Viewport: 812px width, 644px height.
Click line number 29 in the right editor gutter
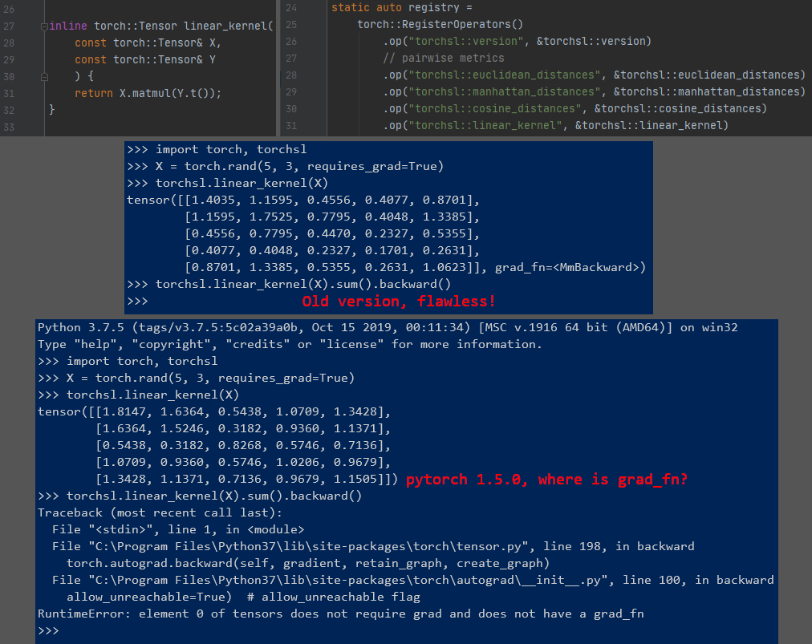pos(291,92)
